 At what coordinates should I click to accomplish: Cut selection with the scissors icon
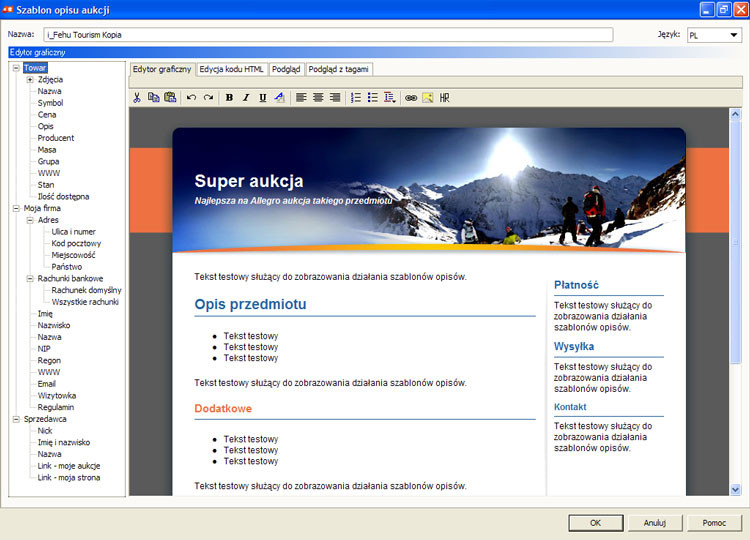[137, 98]
